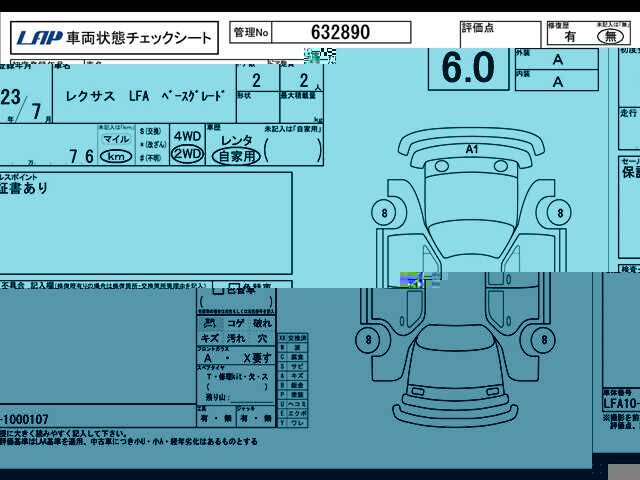The width and height of the screenshot is (640, 480).
Task: Click the X要す front glass option
Action: [x=257, y=358]
